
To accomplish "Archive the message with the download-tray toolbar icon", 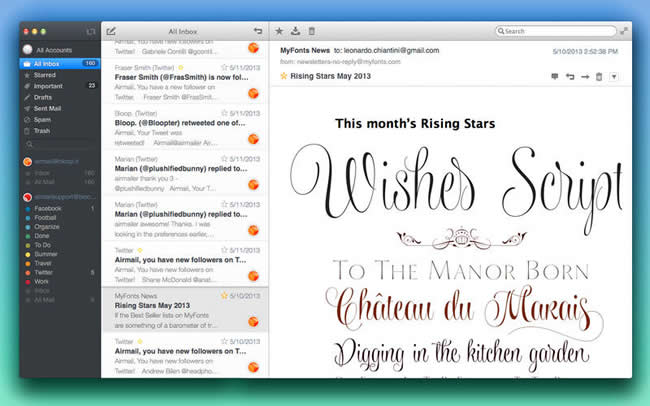I will tap(296, 31).
